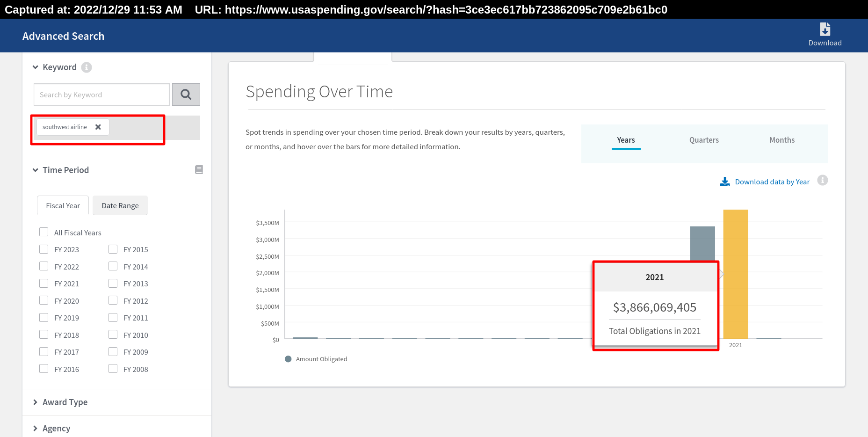Switch to the Fiscal Year tab
The image size is (868, 437).
pyautogui.click(x=63, y=206)
